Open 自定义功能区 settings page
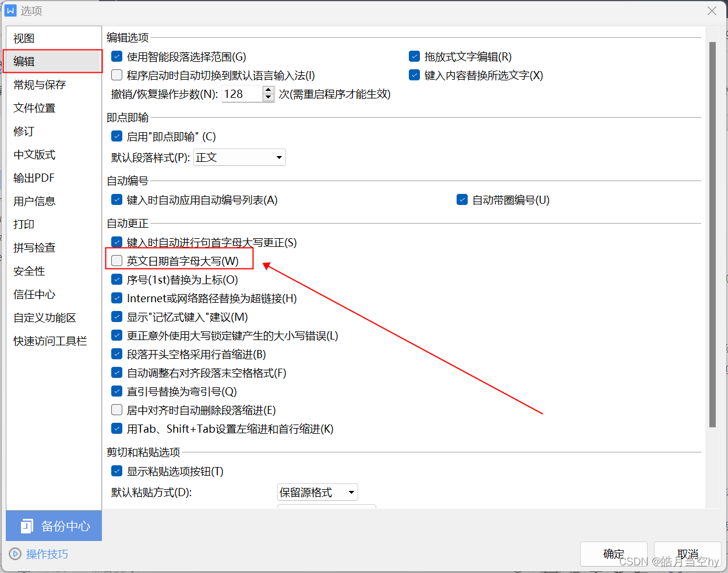This screenshot has height=573, width=728. [x=54, y=317]
